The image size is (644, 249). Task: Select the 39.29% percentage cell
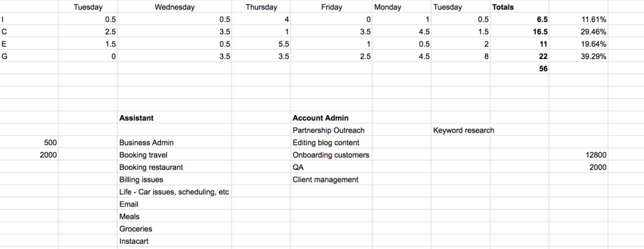[x=579, y=57]
